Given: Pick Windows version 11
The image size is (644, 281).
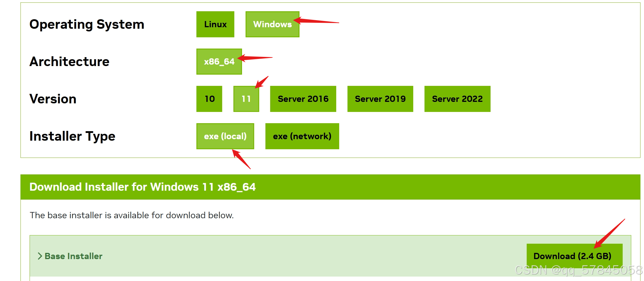Looking at the screenshot, I should point(246,99).
